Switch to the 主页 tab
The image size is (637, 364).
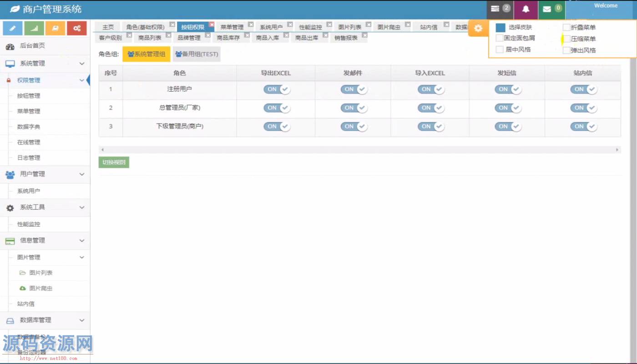coord(108,27)
